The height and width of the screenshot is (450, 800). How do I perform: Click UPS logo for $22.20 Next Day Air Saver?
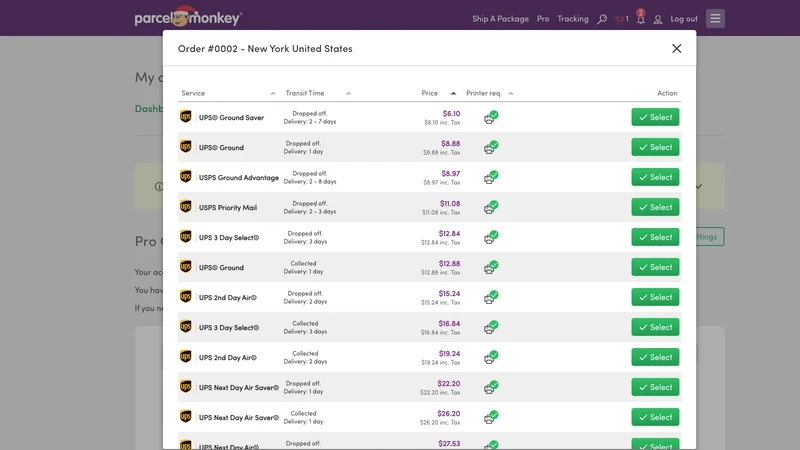coord(185,387)
